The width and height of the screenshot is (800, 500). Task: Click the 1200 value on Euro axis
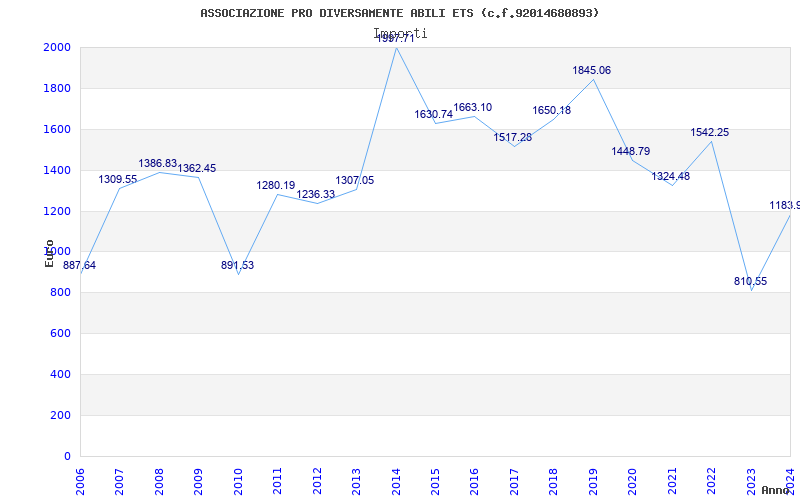tap(58, 211)
